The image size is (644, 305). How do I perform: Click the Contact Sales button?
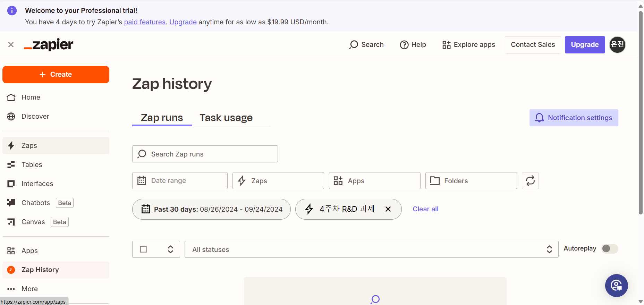[x=533, y=45]
